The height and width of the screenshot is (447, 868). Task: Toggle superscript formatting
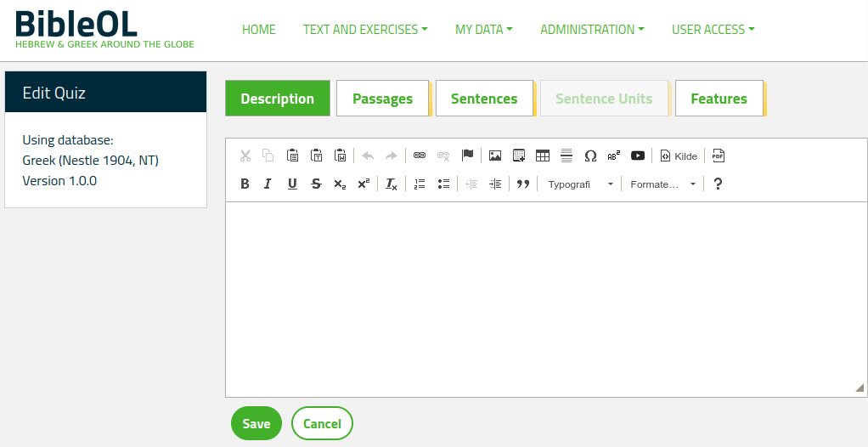pyautogui.click(x=364, y=184)
